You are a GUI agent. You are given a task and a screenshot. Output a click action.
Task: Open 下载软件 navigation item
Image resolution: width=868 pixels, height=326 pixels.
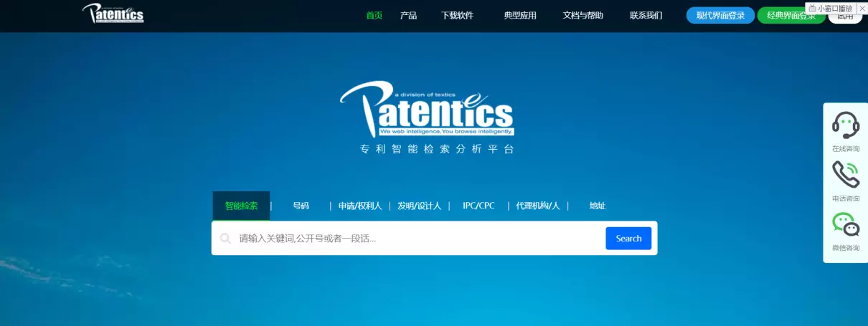click(x=457, y=16)
